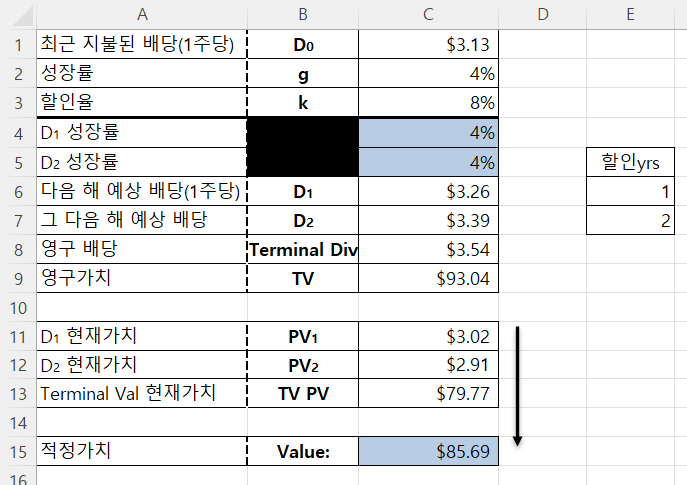Click row 15 header

point(17,451)
